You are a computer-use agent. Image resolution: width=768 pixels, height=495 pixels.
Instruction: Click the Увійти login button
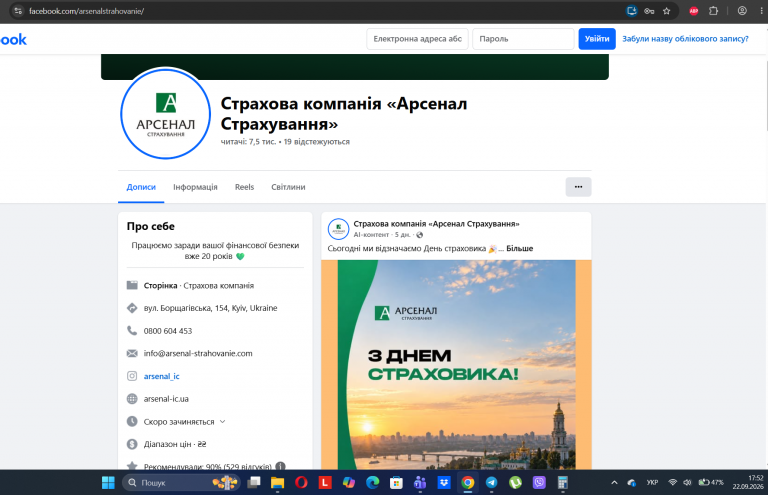coord(597,39)
